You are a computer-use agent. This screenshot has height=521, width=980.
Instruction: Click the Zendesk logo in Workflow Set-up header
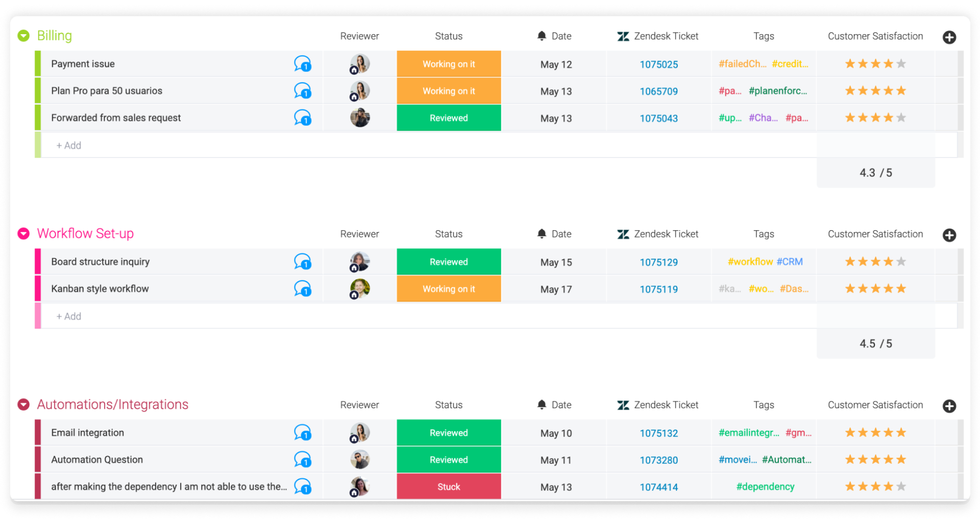(x=623, y=234)
